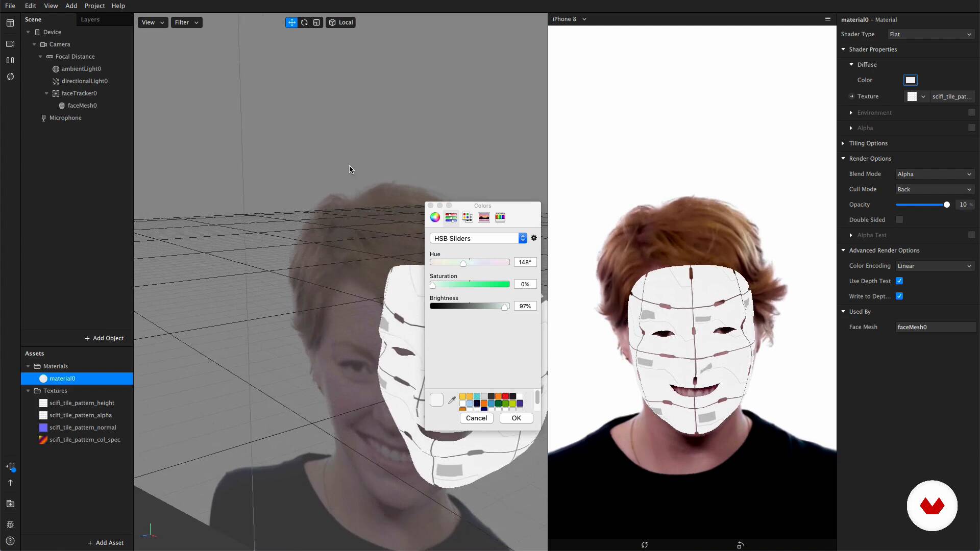Screen dimensions: 980x551
Task: Open the viewport View dropdown
Action: (x=153, y=22)
